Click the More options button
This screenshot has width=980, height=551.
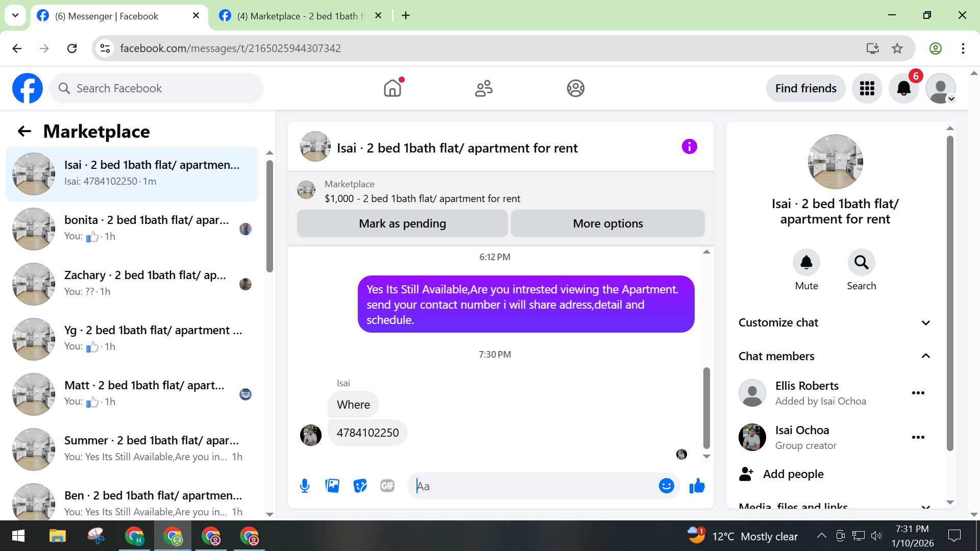click(607, 223)
